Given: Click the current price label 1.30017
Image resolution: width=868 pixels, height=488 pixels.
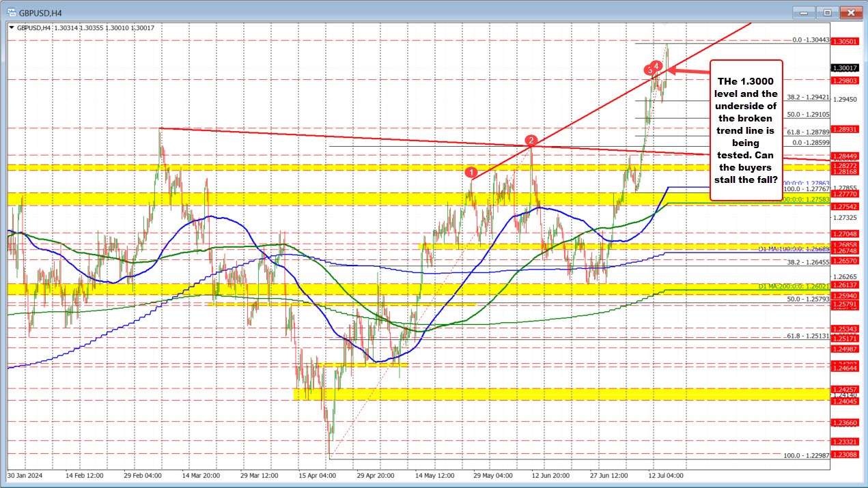Looking at the screenshot, I should click(846, 68).
